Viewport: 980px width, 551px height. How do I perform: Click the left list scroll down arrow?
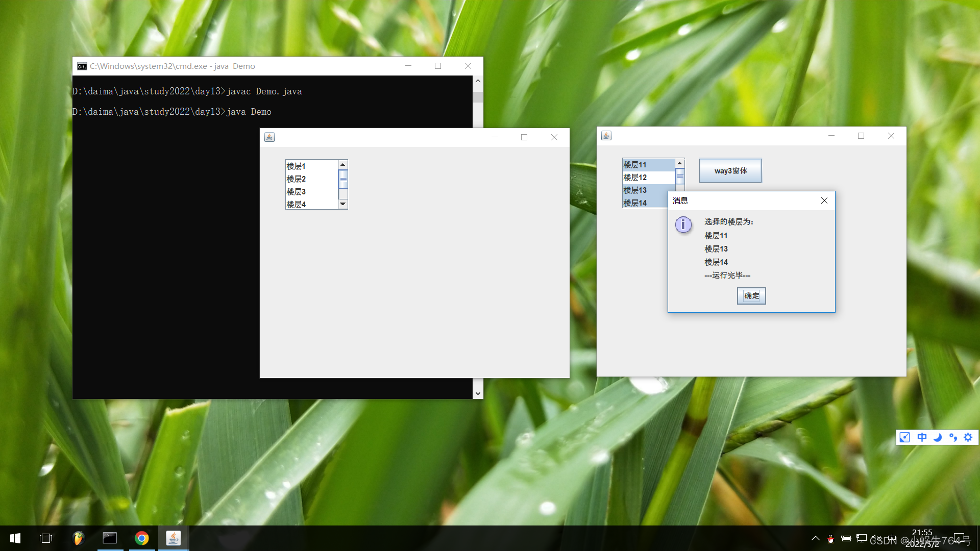coord(343,204)
